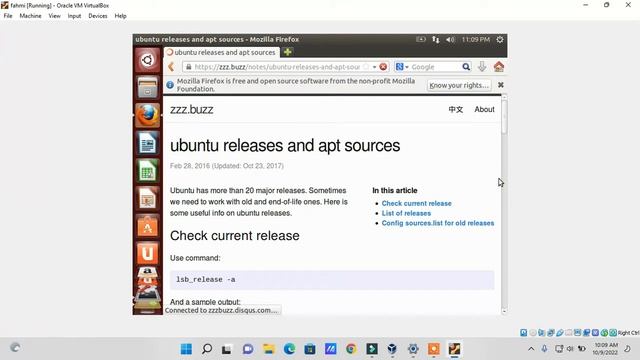Screen dimensions: 640x360
Task: Open the VirtualBox Devices menu
Action: (98, 16)
